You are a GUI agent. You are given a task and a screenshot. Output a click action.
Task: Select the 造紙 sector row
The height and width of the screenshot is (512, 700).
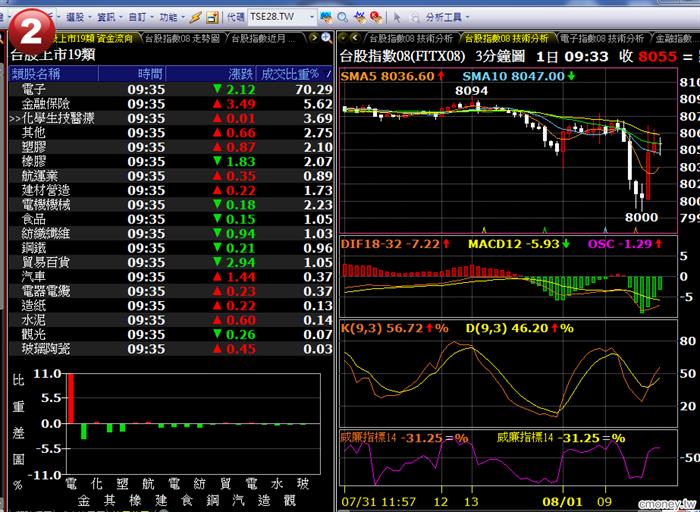171,305
